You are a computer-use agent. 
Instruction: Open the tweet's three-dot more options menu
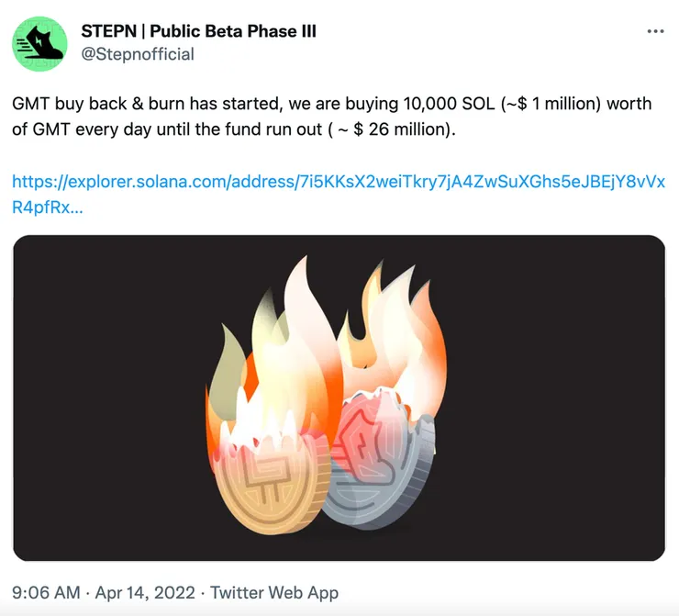tap(655, 31)
